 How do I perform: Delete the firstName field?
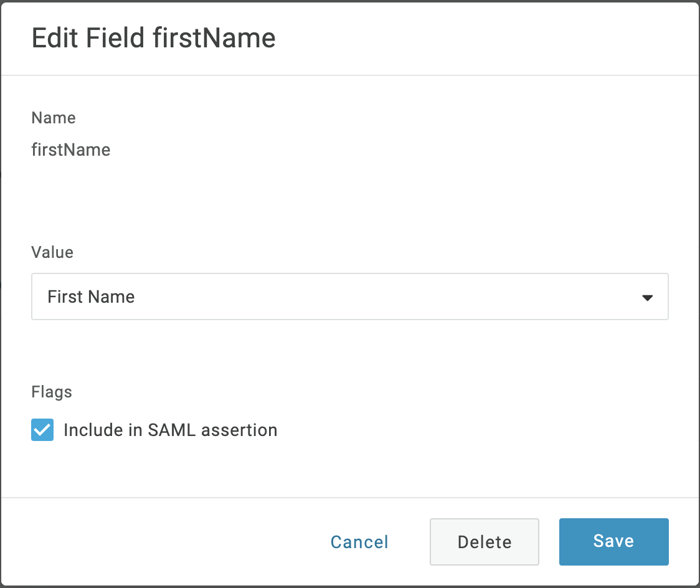(x=484, y=541)
